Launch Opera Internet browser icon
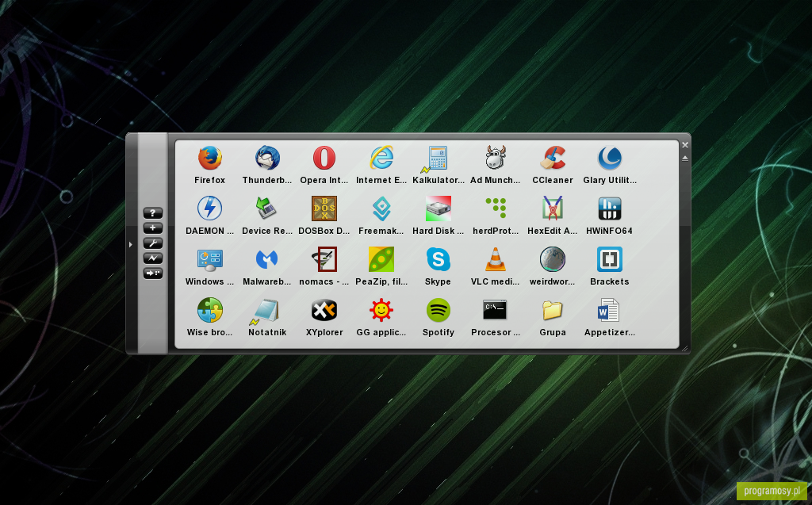Screen dimensions: 812x505 coord(324,158)
